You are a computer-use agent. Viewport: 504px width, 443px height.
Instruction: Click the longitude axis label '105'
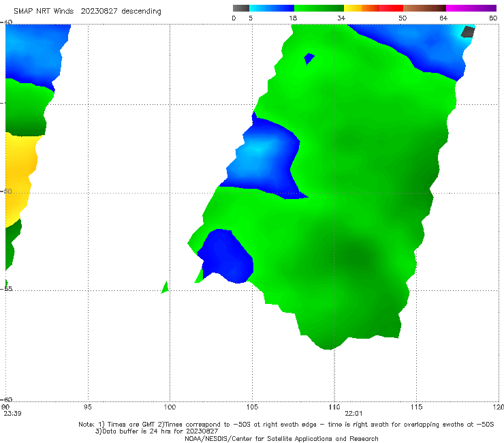click(252, 407)
